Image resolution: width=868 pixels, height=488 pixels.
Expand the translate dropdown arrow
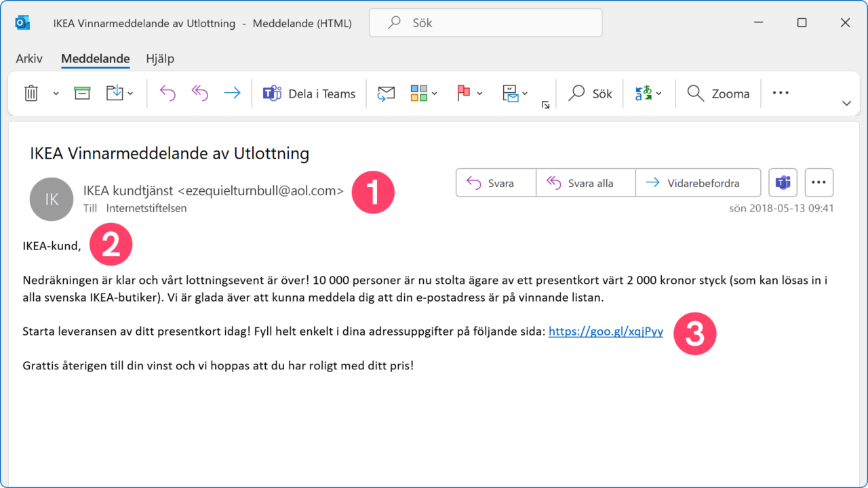coord(658,94)
